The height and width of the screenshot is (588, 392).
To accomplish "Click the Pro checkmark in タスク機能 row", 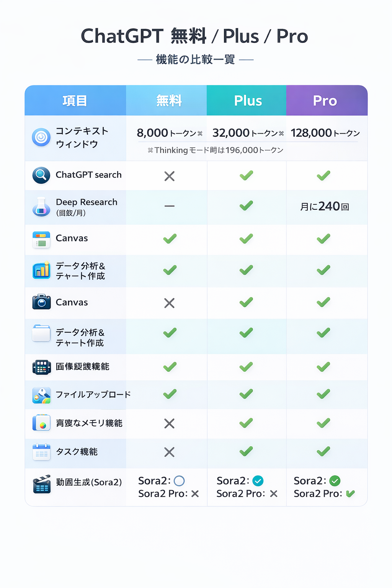I will click(323, 451).
